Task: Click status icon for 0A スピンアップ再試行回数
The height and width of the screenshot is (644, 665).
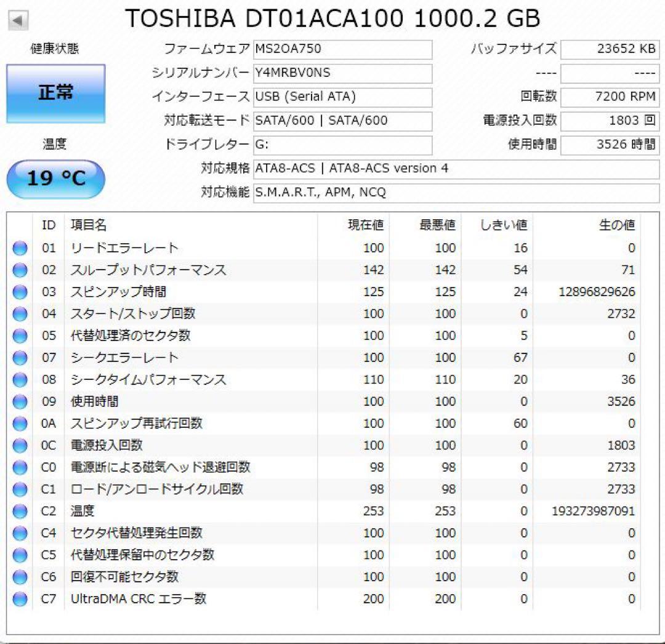Action: click(20, 424)
